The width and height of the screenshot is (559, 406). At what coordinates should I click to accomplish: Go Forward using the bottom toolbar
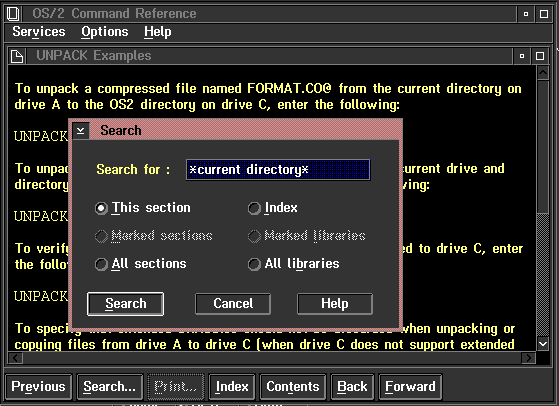click(x=410, y=387)
